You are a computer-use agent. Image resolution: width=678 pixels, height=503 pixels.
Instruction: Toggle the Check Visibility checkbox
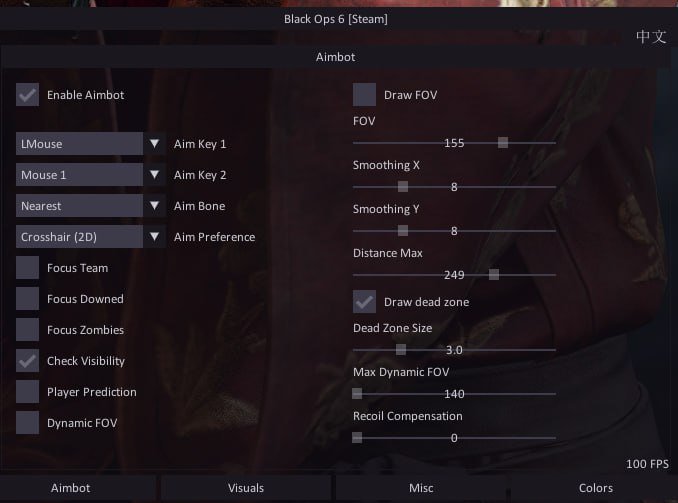tap(28, 361)
